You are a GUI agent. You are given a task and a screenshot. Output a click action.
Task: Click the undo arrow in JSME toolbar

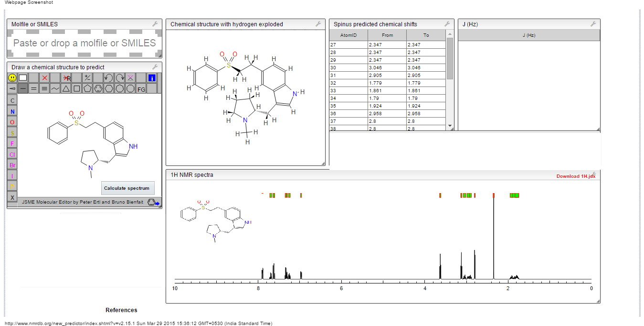click(x=109, y=77)
